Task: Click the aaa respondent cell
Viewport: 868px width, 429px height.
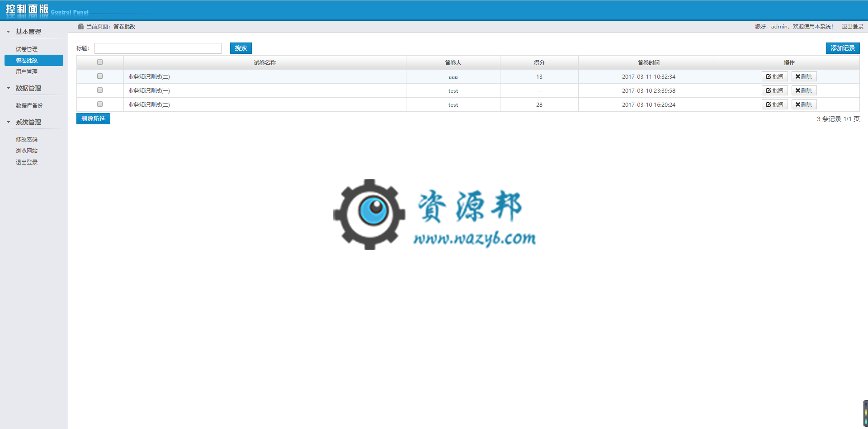Action: tap(453, 77)
